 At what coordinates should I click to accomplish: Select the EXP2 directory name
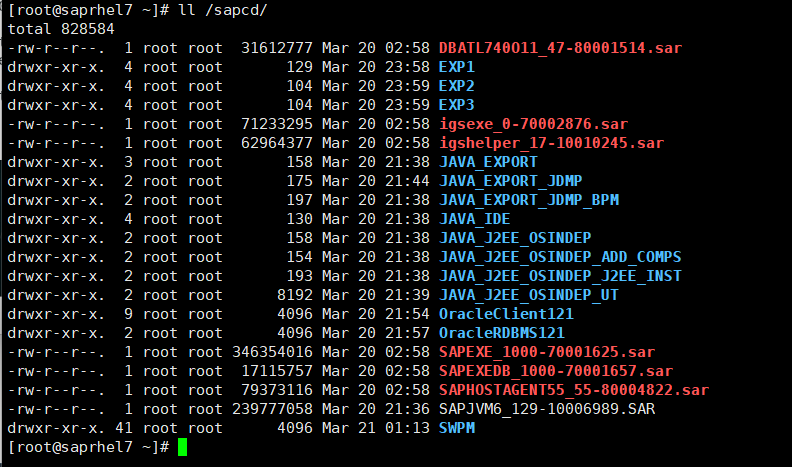pos(457,86)
